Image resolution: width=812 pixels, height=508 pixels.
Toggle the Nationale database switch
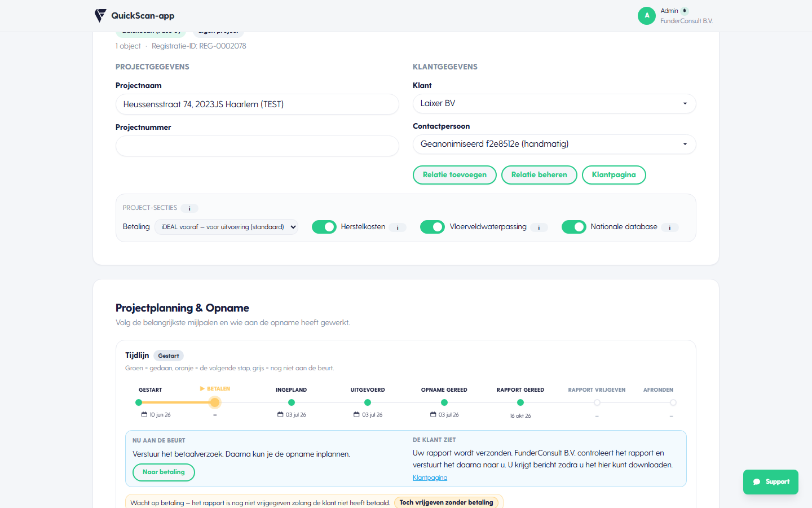point(574,227)
